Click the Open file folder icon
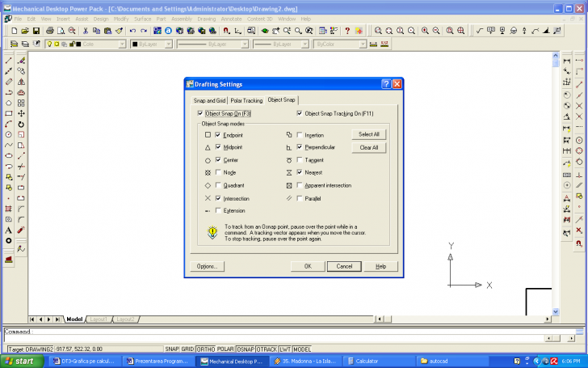The width and height of the screenshot is (588, 368). 25,31
